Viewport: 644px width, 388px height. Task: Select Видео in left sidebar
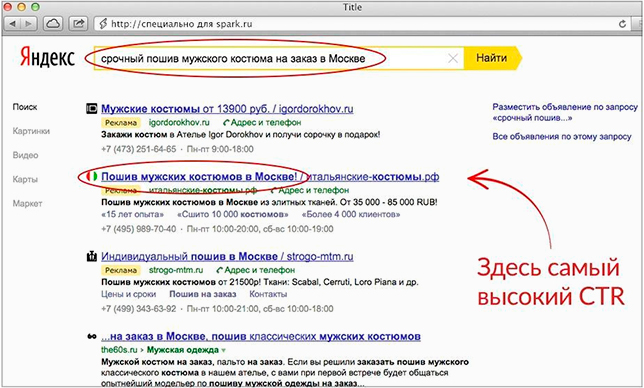click(25, 155)
